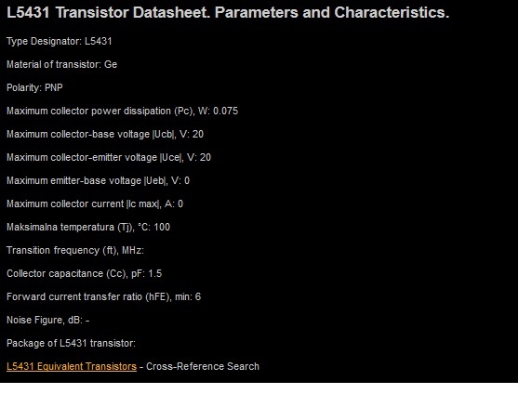Image resolution: width=532 pixels, height=394 pixels.
Task: Click the Noise Figure, dB line
Action: [x=47, y=320]
